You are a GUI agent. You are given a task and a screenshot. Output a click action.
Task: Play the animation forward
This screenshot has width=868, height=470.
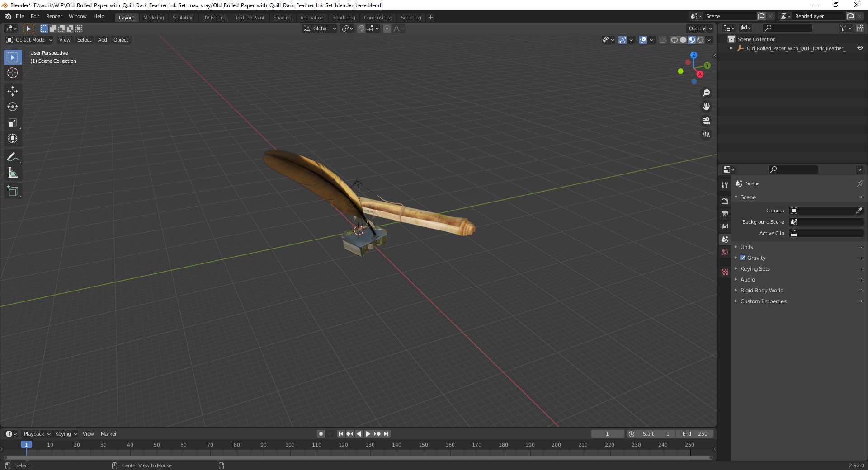click(368, 434)
